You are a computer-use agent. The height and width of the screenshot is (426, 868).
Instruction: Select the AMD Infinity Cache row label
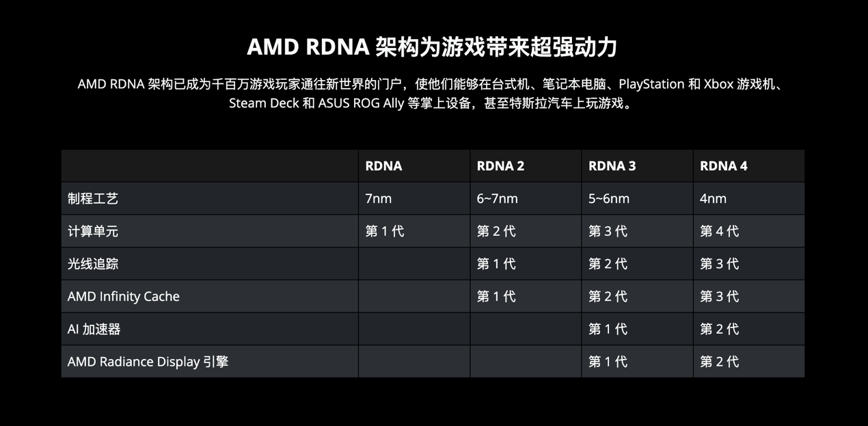(124, 296)
